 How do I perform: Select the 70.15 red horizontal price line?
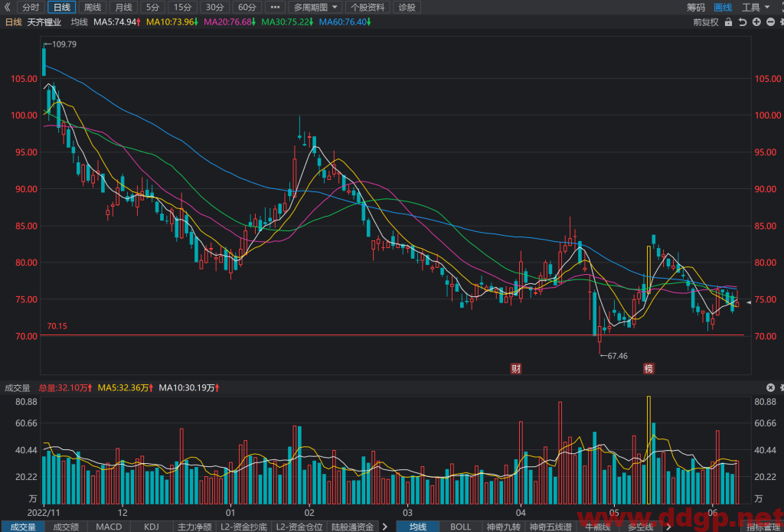pyautogui.click(x=392, y=335)
